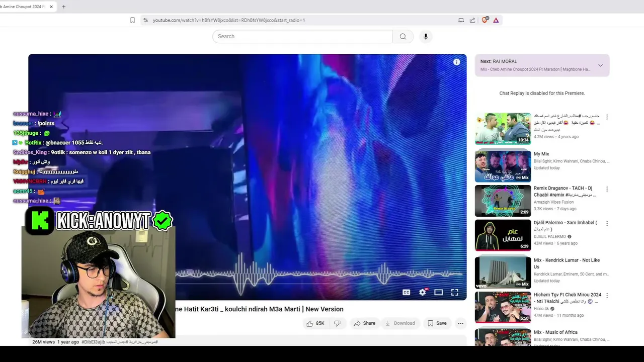Click the green verified badge in overlay
644x362 pixels.
[x=163, y=221]
